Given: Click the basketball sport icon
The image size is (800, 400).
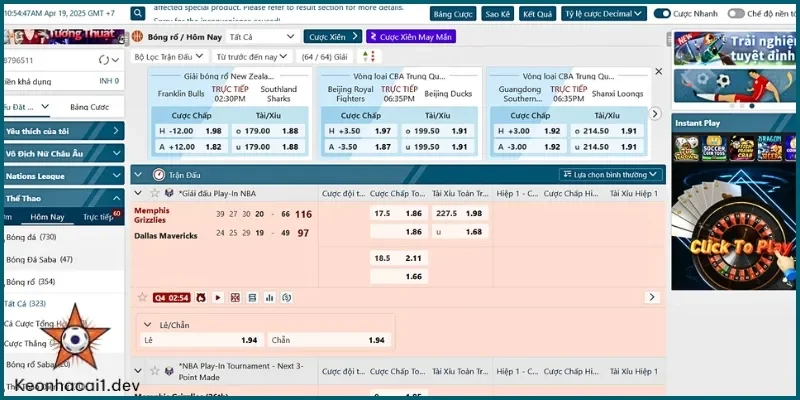Looking at the screenshot, I should pos(137,36).
